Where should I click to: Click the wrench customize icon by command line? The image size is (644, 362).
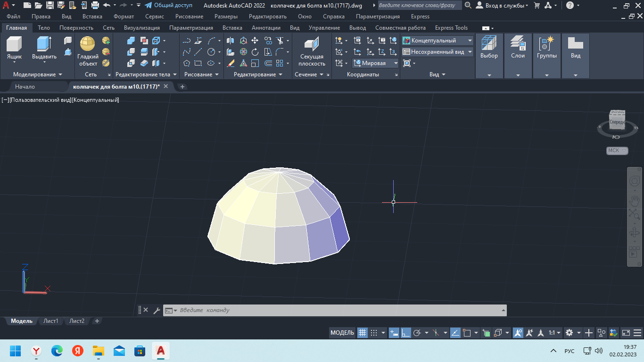[x=157, y=310]
